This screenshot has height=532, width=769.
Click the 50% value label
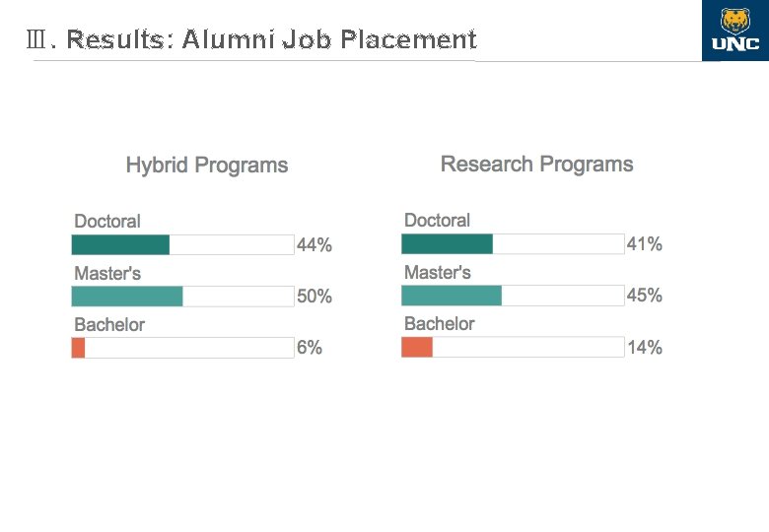point(315,297)
